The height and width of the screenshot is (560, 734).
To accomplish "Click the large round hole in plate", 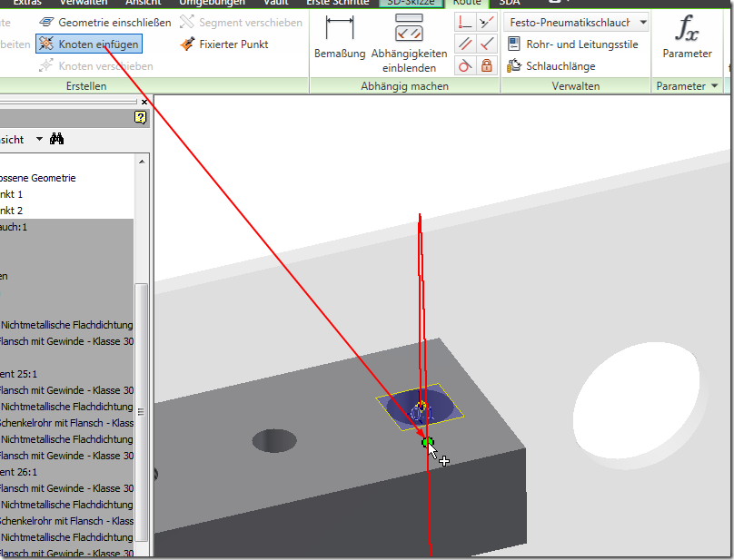I will pyautogui.click(x=636, y=400).
